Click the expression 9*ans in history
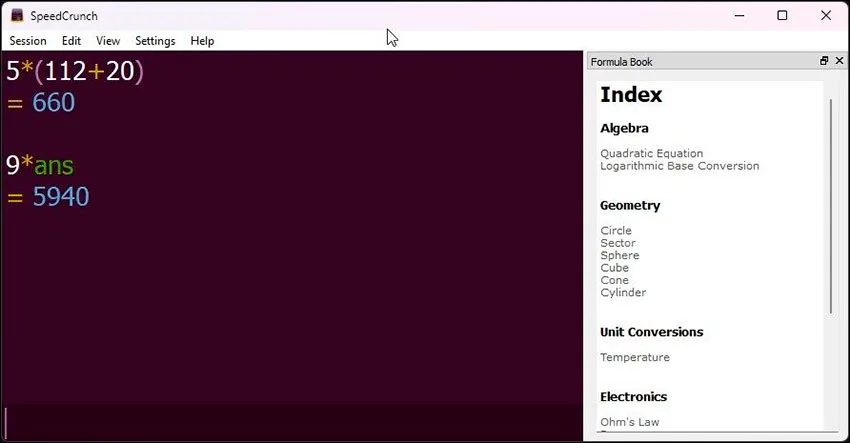Screen dimensions: 850x443 pos(40,165)
